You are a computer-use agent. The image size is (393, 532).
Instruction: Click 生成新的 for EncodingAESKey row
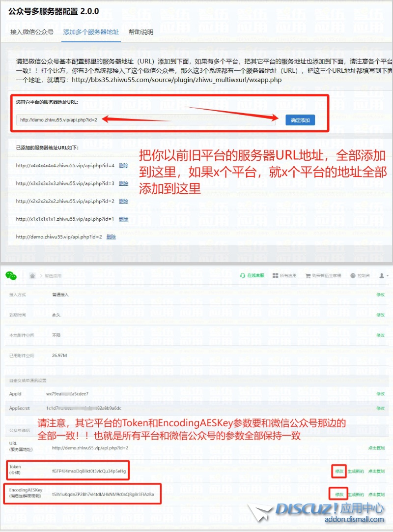356,494
